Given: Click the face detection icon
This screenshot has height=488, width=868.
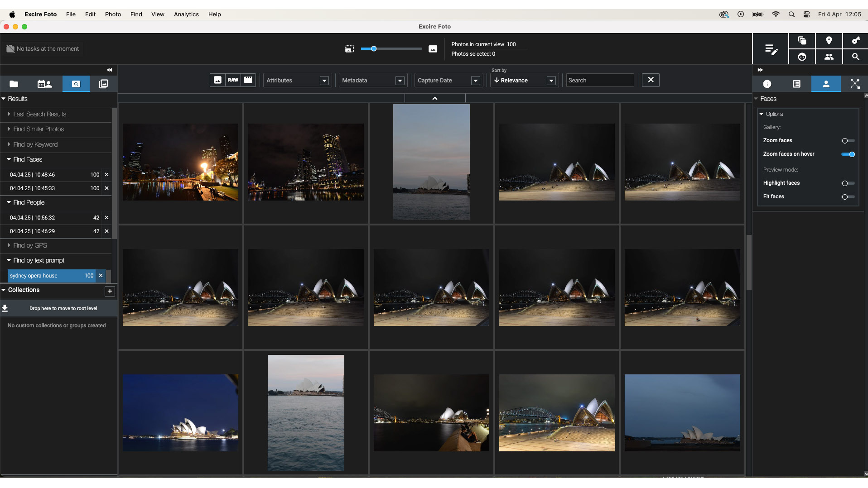Looking at the screenshot, I should pos(802,57).
